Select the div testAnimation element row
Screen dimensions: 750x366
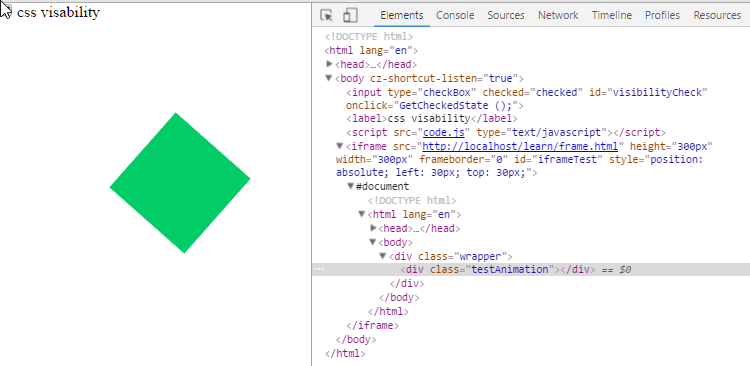point(531,269)
